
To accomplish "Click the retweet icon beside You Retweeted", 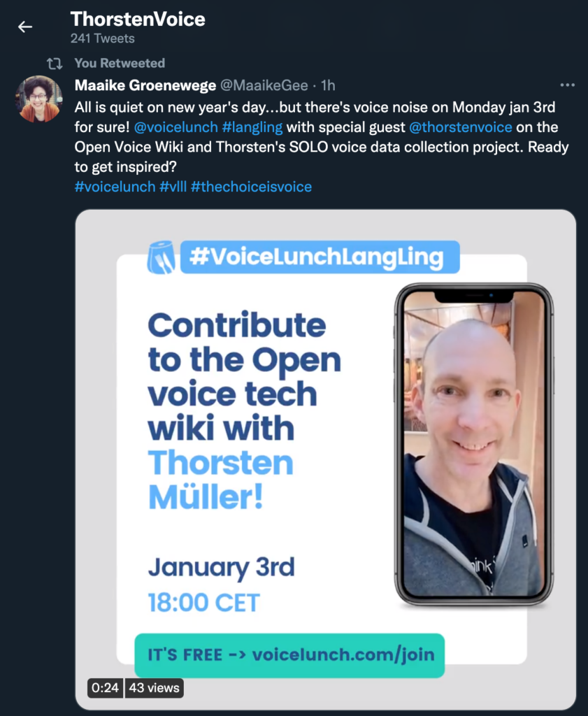I will point(55,63).
